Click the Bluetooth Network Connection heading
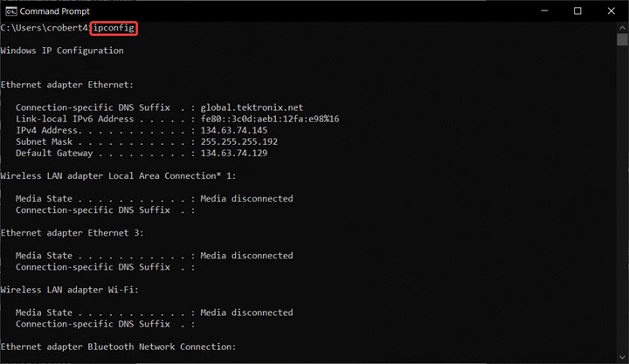Image resolution: width=629 pixels, height=364 pixels. (x=118, y=347)
